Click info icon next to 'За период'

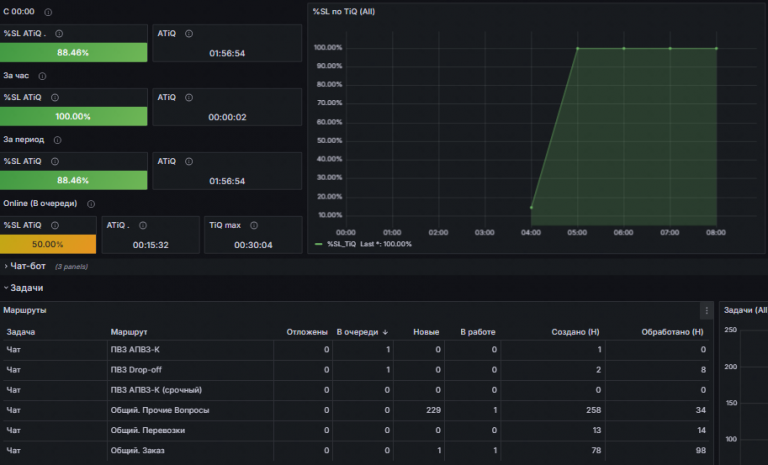[57, 140]
